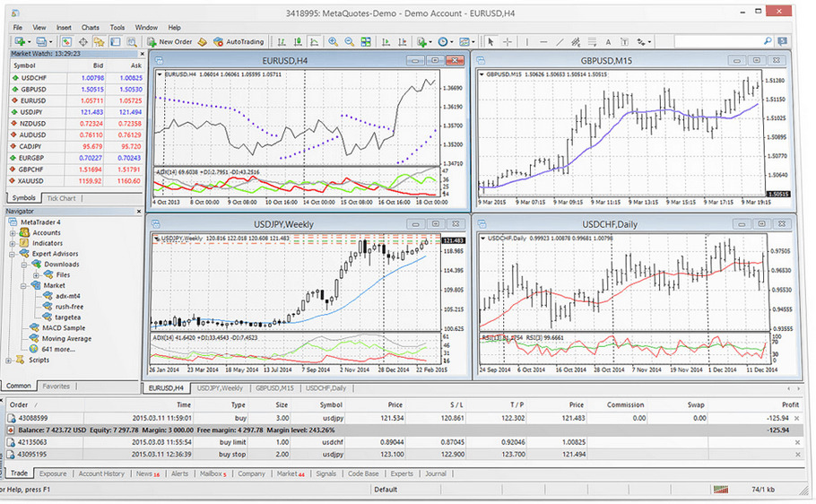
Task: Click the search magnifier icon
Action: click(768, 41)
